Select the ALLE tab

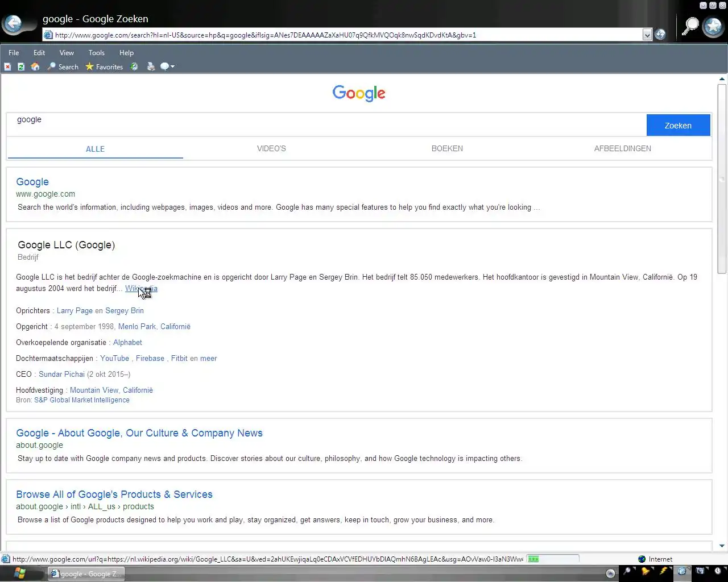[x=95, y=149]
